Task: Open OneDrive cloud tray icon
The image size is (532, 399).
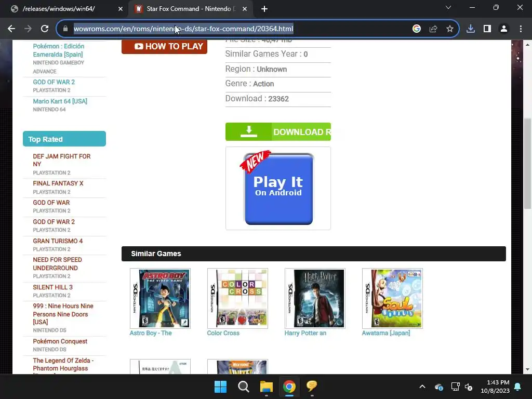Action: click(x=438, y=387)
